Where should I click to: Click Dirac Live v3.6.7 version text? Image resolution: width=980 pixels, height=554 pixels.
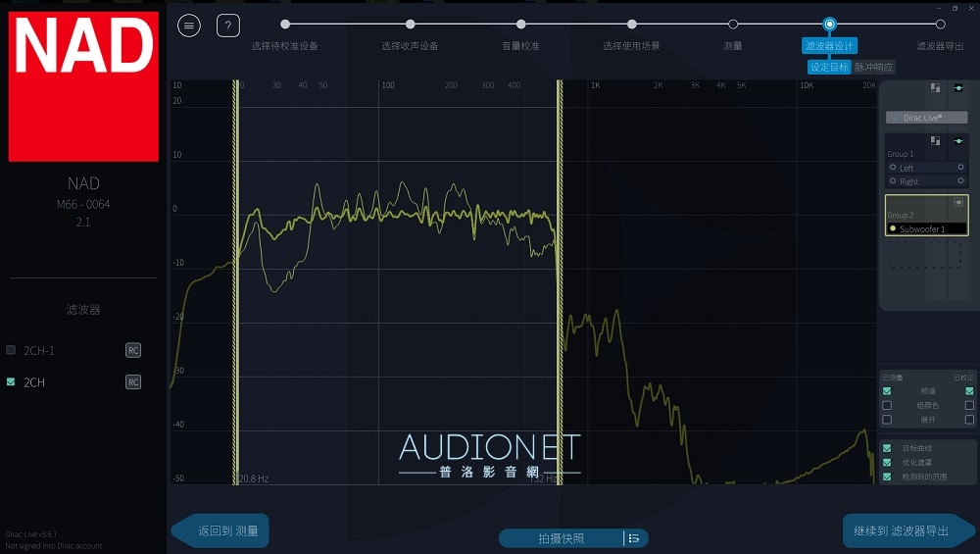pos(31,534)
